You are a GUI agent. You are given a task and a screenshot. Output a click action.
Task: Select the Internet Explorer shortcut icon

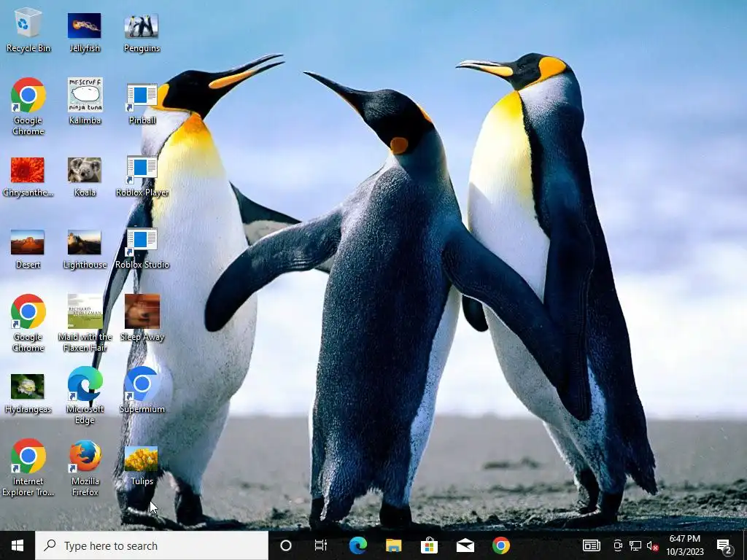[x=28, y=467]
